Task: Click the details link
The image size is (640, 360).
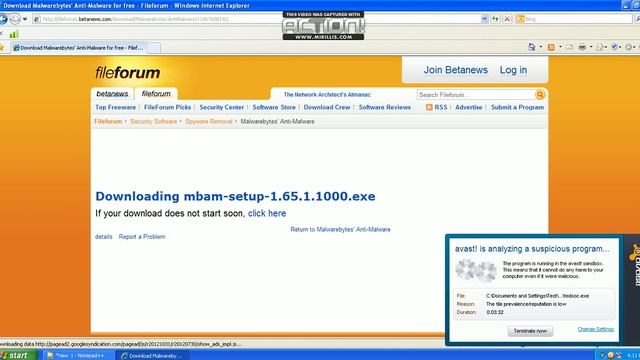Action: tap(104, 237)
